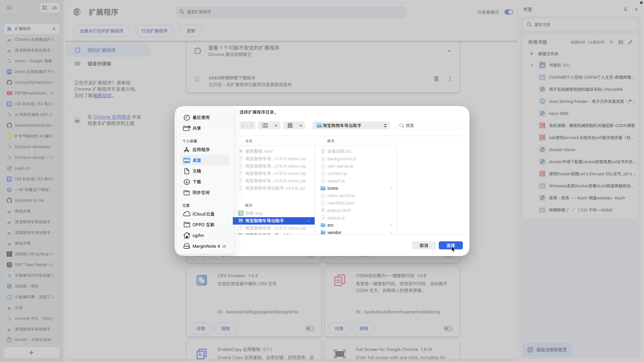Screen dimensions: 644x362
Task: Go forward in the file dialog
Action: coord(252,125)
